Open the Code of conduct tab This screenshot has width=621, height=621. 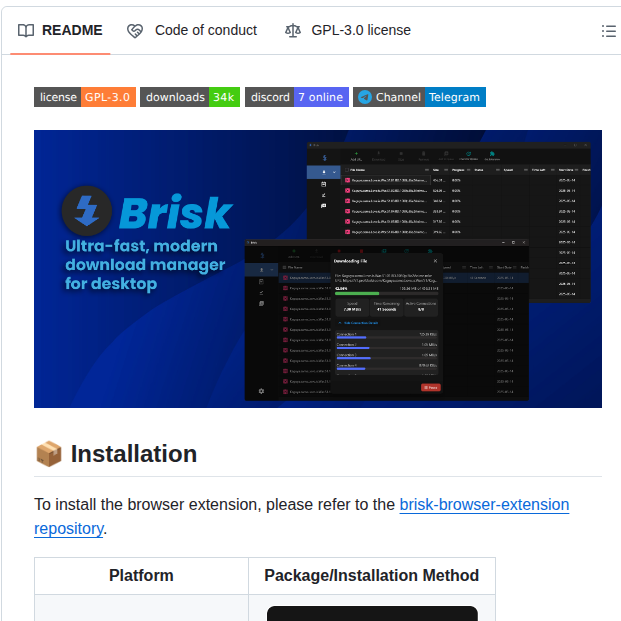(192, 30)
